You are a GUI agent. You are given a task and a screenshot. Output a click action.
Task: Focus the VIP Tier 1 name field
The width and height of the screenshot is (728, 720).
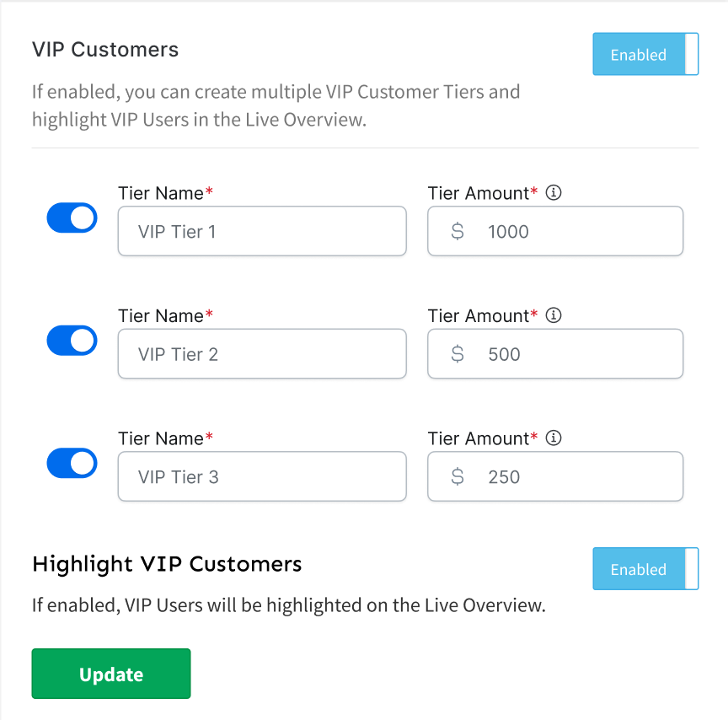click(262, 232)
